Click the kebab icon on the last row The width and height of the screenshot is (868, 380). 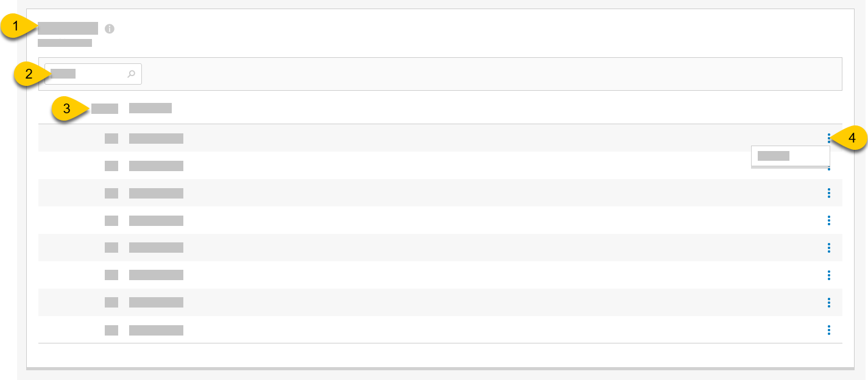[829, 330]
